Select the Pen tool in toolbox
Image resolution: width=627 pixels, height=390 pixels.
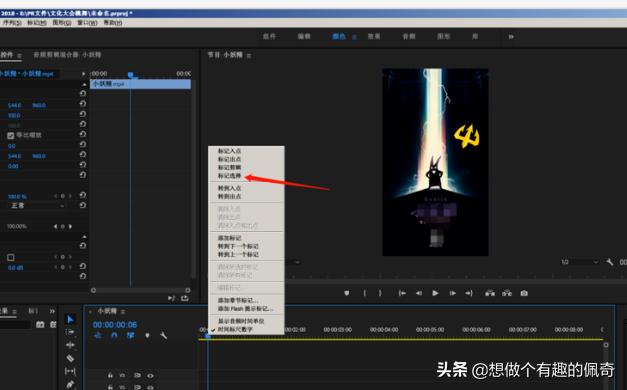click(70, 384)
